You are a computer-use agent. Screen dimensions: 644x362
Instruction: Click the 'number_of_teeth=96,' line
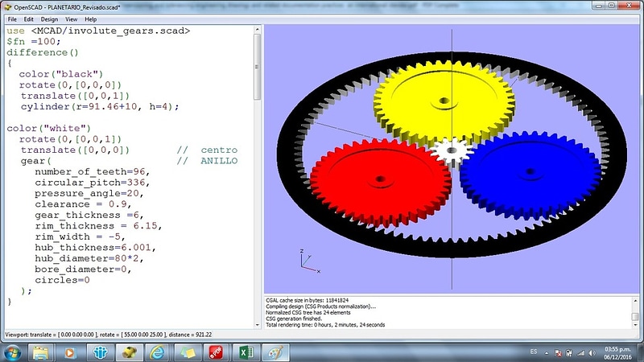click(93, 171)
